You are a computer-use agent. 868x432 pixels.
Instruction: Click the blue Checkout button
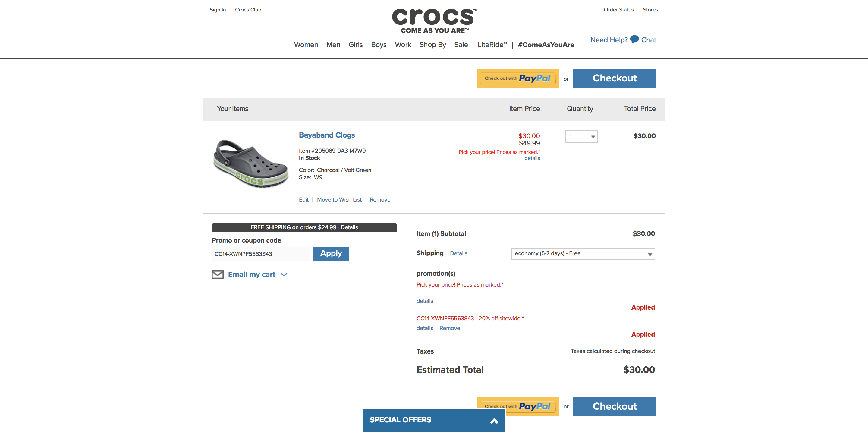point(614,78)
